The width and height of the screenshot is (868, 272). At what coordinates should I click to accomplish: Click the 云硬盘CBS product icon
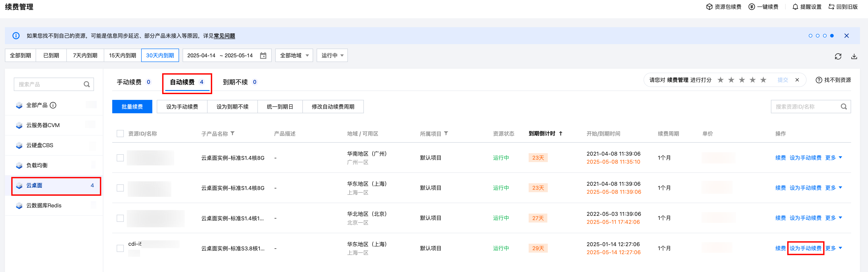[x=19, y=145]
